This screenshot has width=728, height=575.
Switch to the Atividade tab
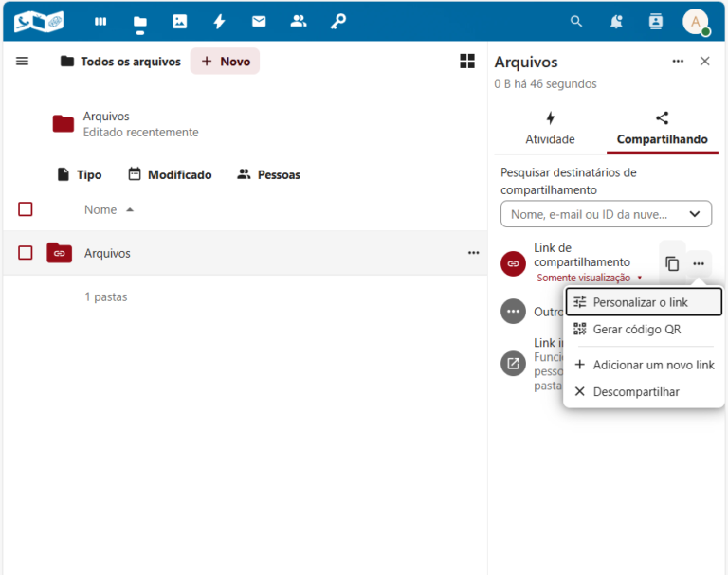[x=550, y=128]
